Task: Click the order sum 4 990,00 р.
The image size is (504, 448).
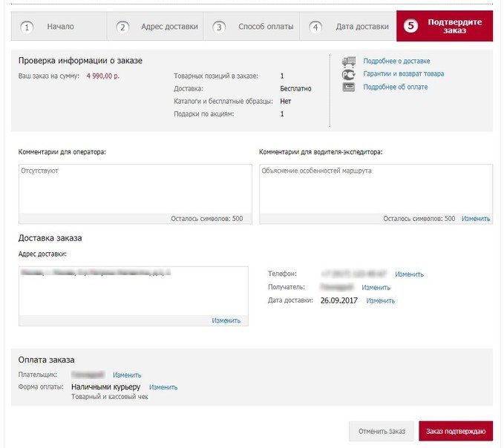Action: (103, 76)
